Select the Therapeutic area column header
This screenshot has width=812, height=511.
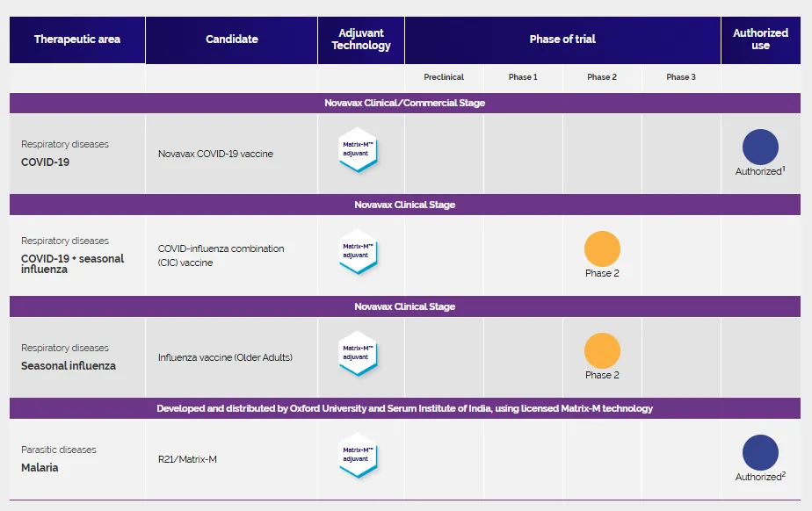point(77,40)
